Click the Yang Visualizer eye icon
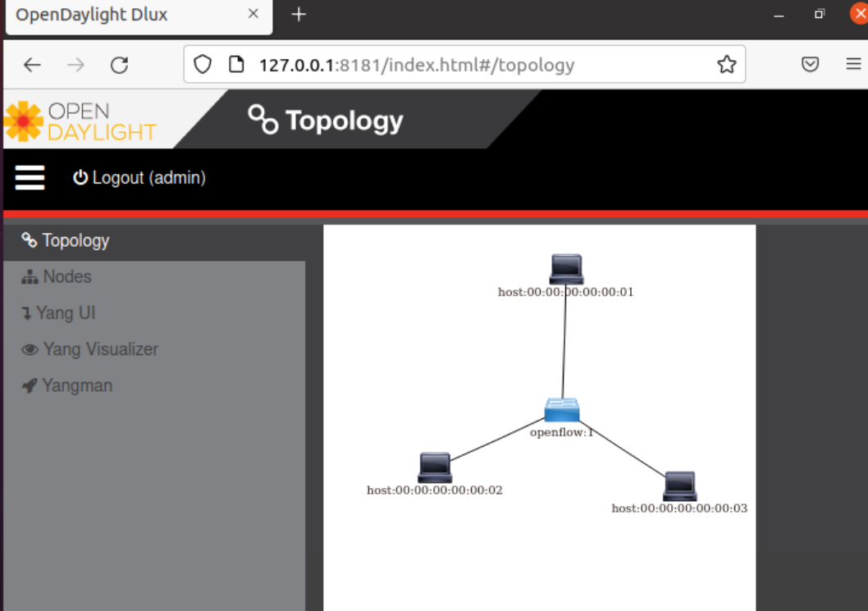 click(30, 349)
